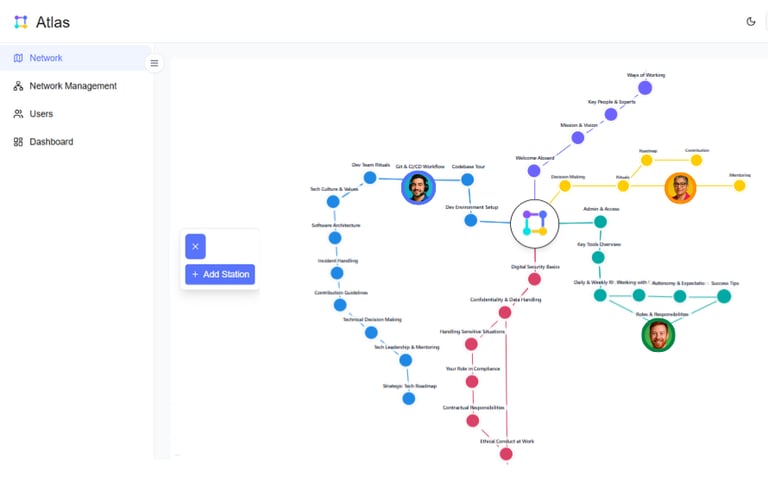Select the Roles & Responsibilities avatar node
Screen dimensions: 768x490
point(658,335)
